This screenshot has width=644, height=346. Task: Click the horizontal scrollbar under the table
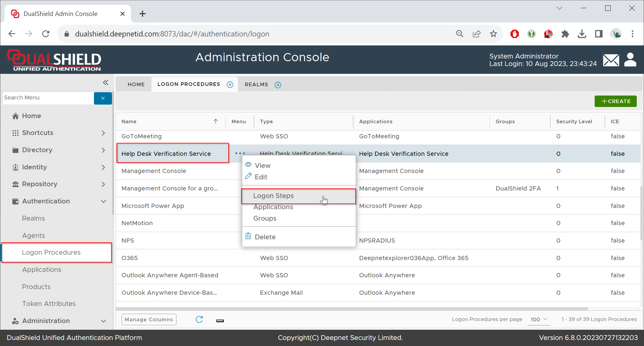coord(352,309)
